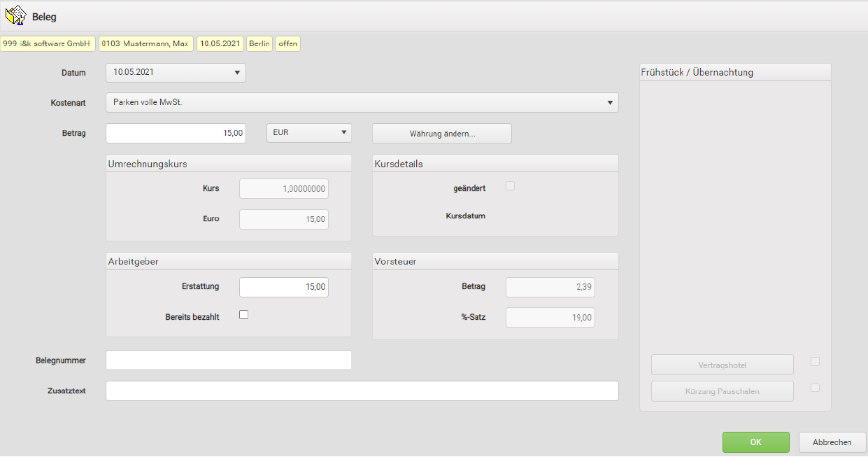Click the Währung ändern button
This screenshot has height=457, width=868.
441,134
